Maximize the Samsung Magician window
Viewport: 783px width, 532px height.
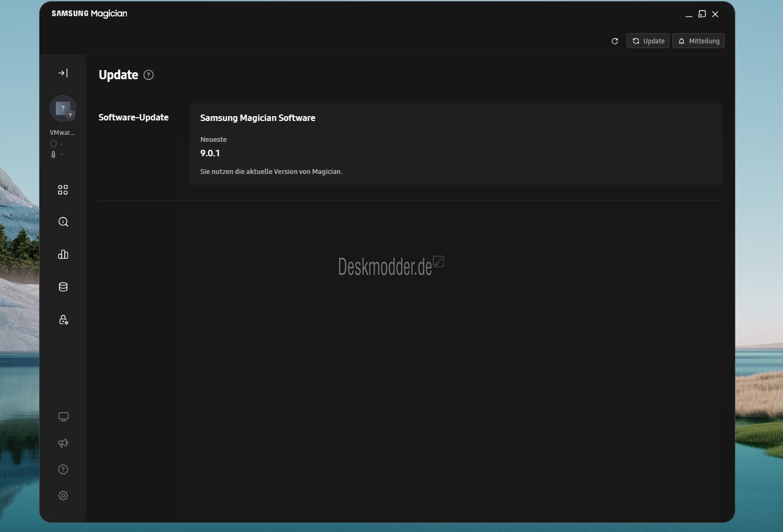point(702,14)
